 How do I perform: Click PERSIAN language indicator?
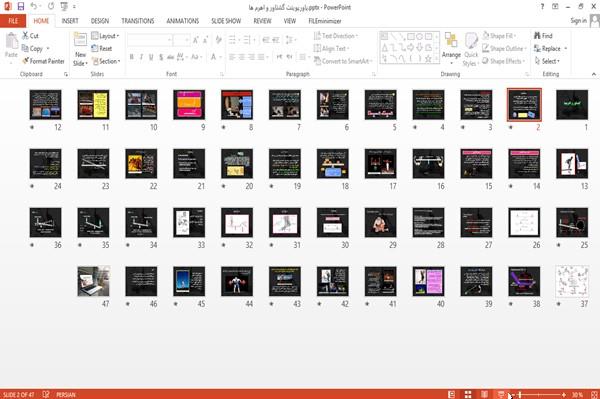[66, 395]
